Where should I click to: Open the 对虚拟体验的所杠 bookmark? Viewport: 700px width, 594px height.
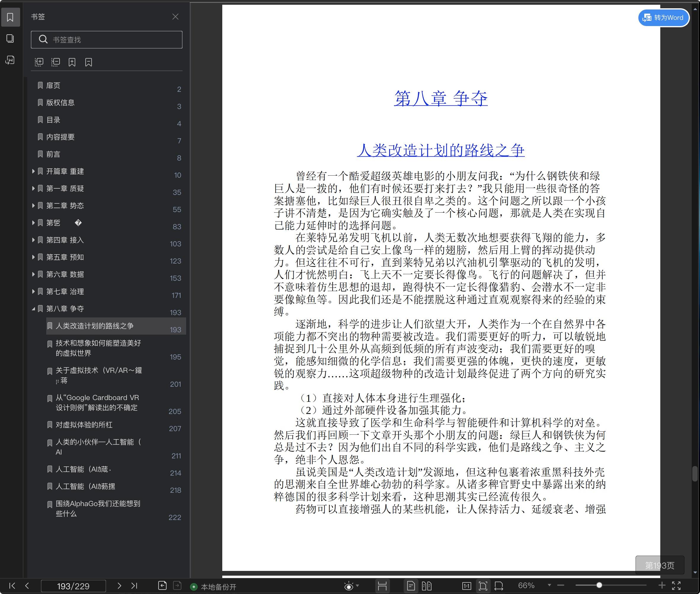point(84,425)
